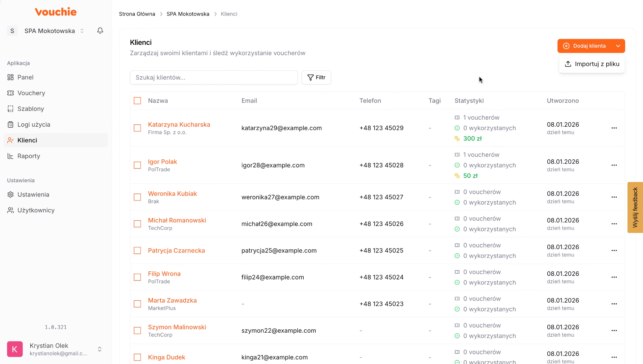This screenshot has width=643, height=364.
Task: Open three-dot menu for Marta Zawadzka
Action: tap(614, 304)
